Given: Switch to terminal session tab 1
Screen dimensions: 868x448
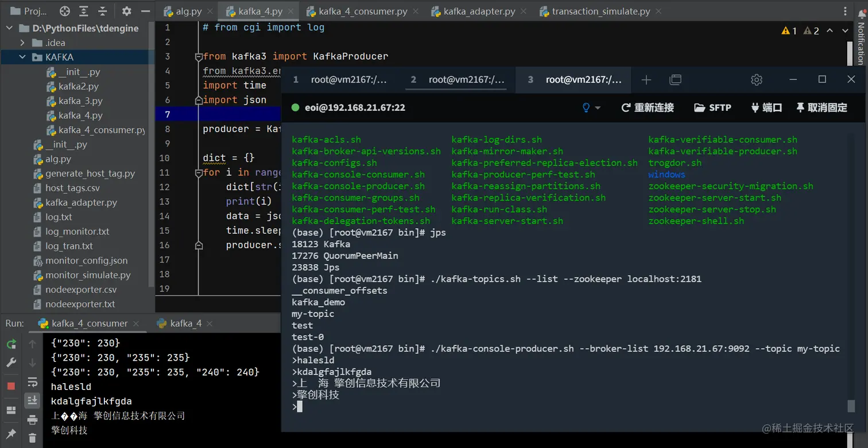Looking at the screenshot, I should point(340,80).
